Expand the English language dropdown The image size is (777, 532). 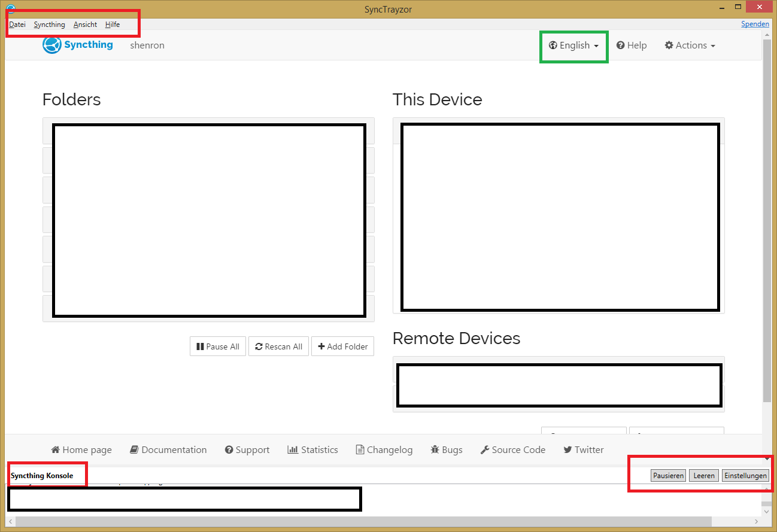574,45
